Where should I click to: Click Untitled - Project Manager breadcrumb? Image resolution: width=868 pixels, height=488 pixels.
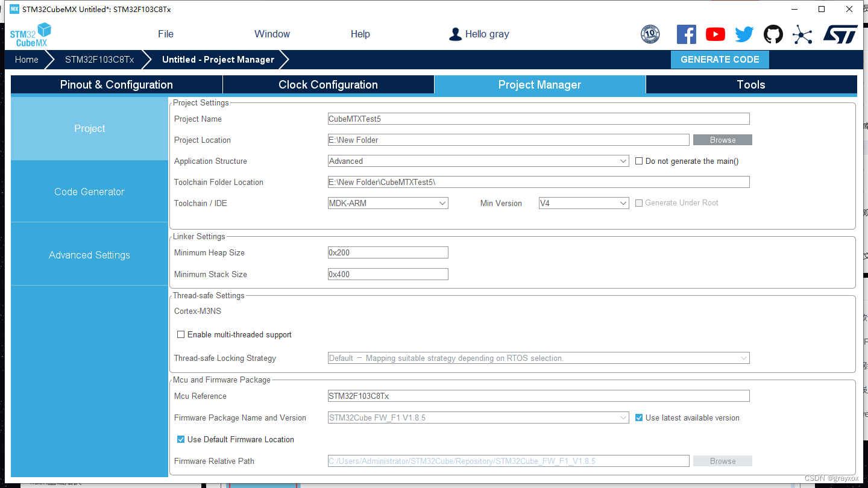(x=218, y=60)
